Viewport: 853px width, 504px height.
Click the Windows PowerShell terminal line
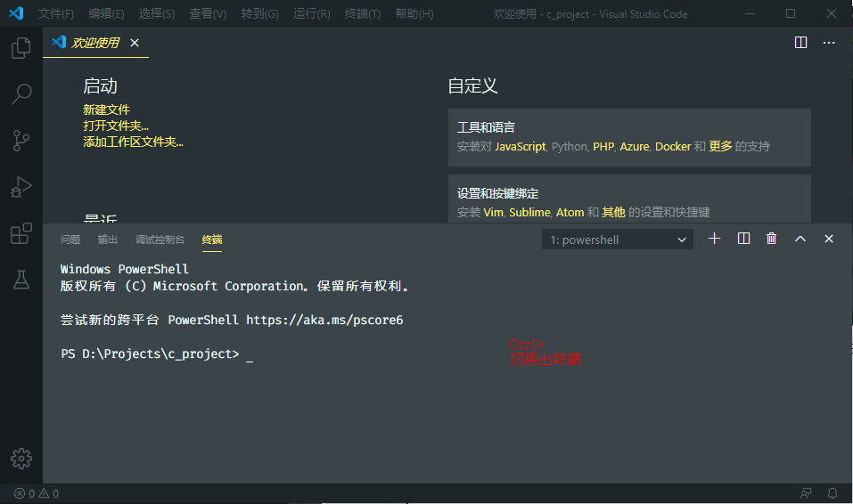pyautogui.click(x=125, y=269)
